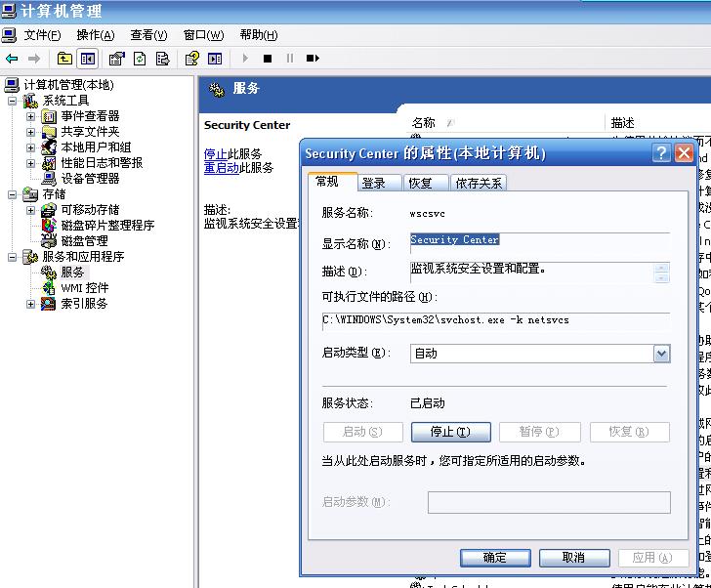Screen dimensions: 711x588
Task: Click the 停止 this service link
Action: pyautogui.click(x=215, y=153)
